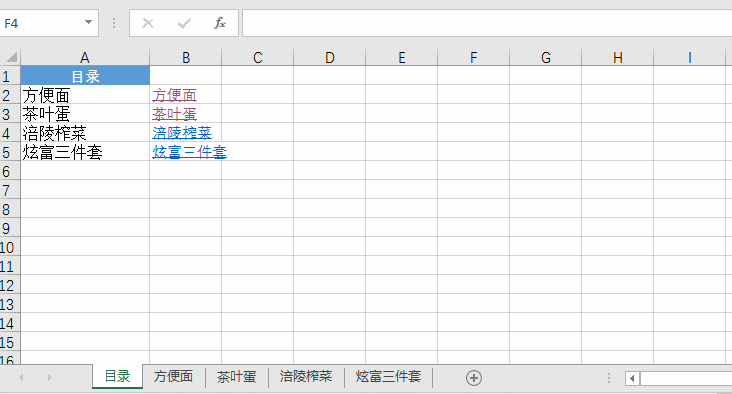Viewport: 732px width, 394px height.
Task: Select column I header
Action: (690, 57)
